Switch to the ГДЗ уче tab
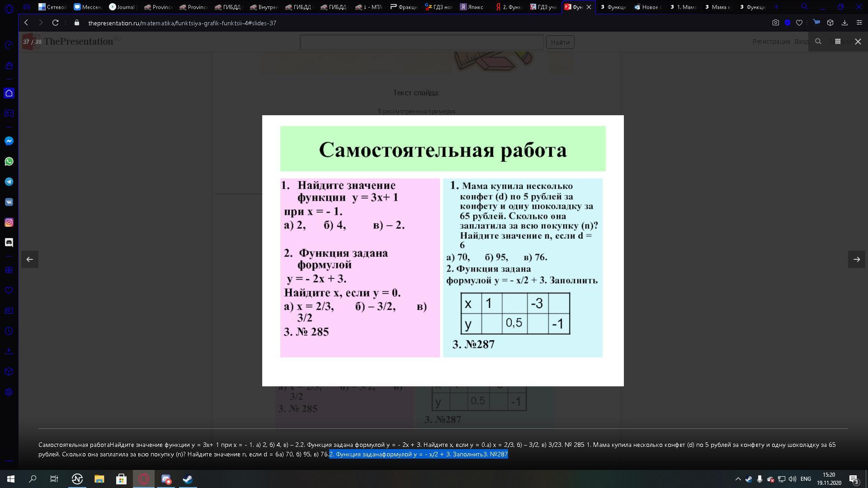Screen dimensions: 868x488 [x=543, y=7]
